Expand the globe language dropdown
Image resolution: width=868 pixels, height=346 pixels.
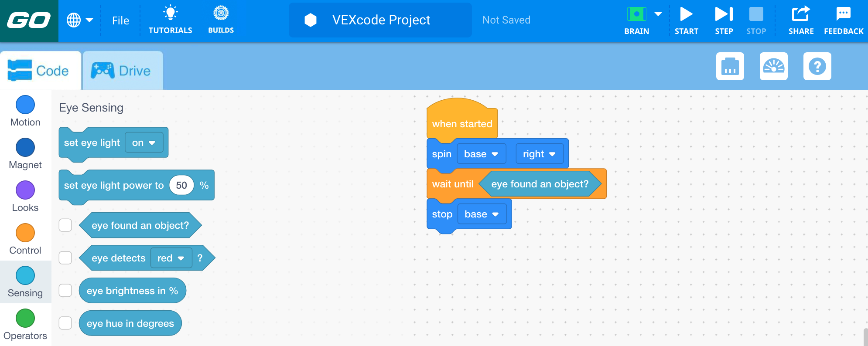click(x=79, y=20)
